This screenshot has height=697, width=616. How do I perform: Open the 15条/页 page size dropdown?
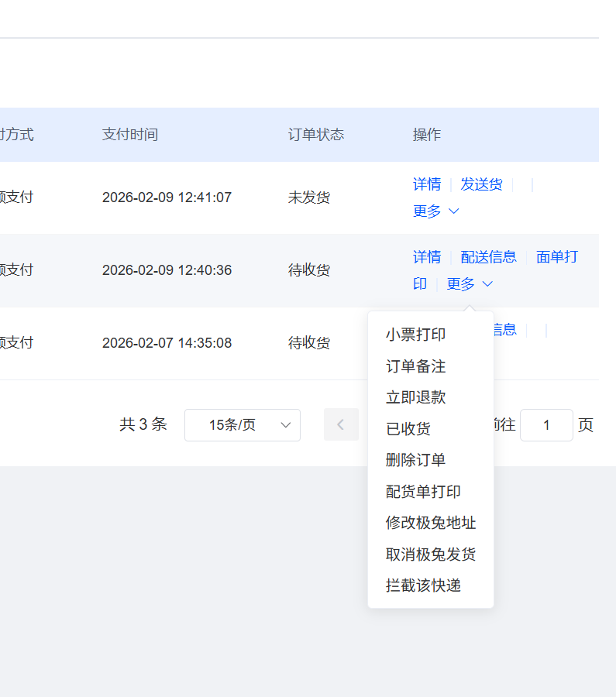tap(242, 425)
